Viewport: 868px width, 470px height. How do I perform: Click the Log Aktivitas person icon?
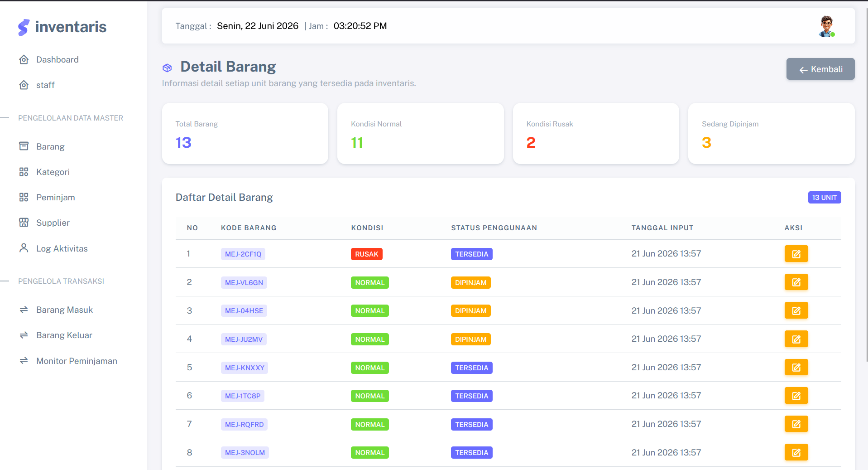click(x=24, y=248)
